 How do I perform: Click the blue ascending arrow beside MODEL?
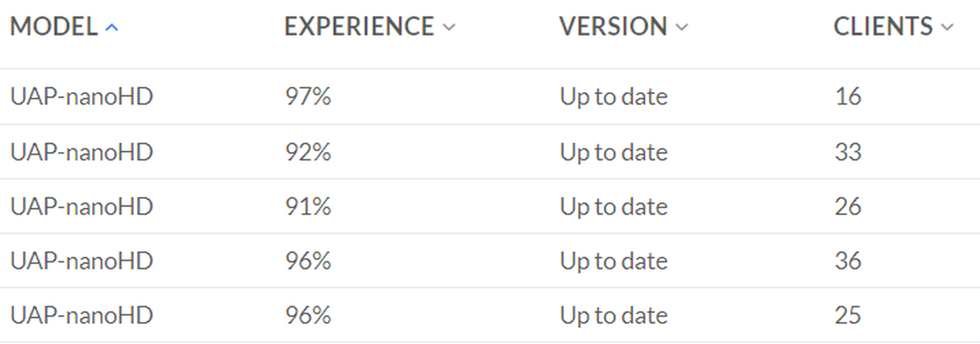click(111, 28)
